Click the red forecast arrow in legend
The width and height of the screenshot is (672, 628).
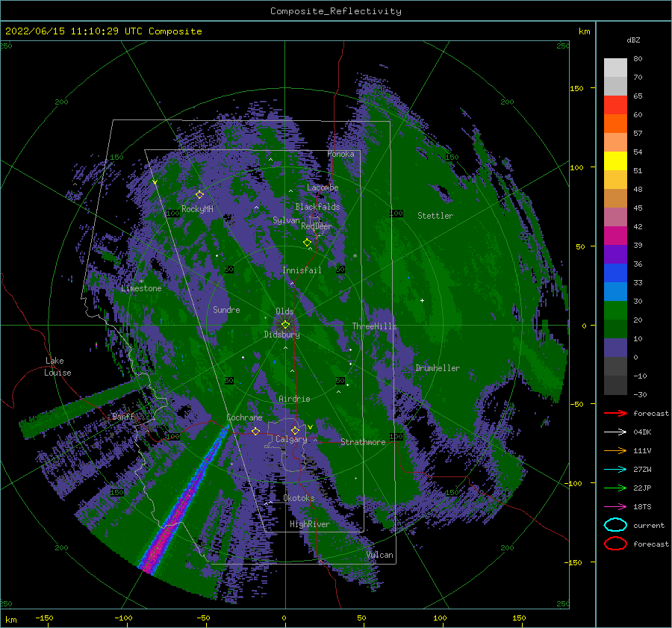(x=615, y=413)
